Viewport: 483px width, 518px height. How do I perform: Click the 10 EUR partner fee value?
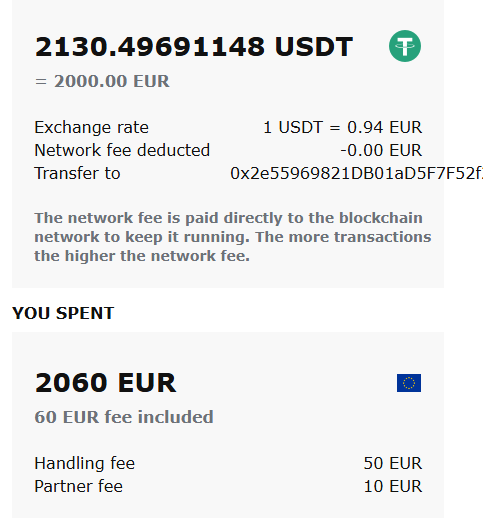pyautogui.click(x=393, y=486)
